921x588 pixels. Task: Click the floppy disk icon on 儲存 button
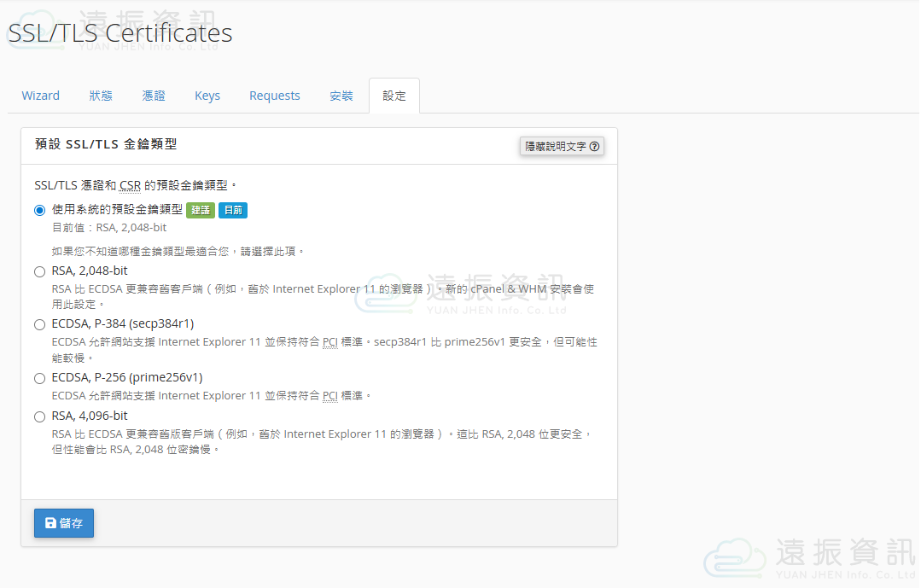point(50,523)
